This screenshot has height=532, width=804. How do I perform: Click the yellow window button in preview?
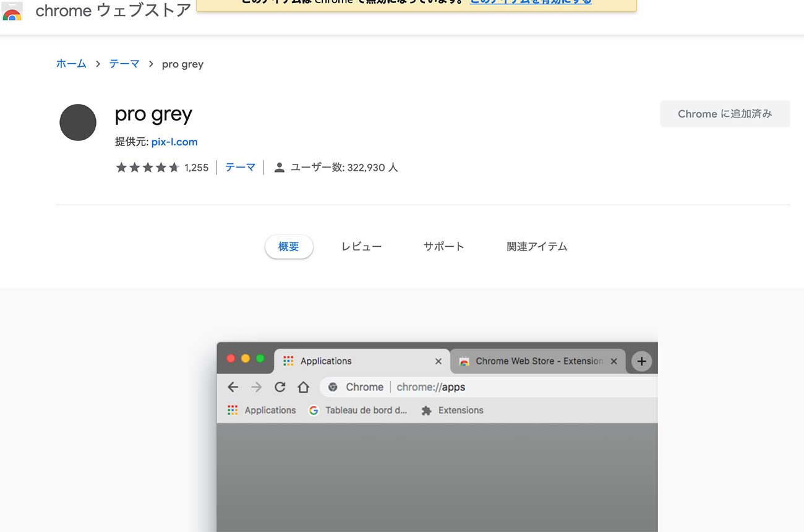point(246,358)
